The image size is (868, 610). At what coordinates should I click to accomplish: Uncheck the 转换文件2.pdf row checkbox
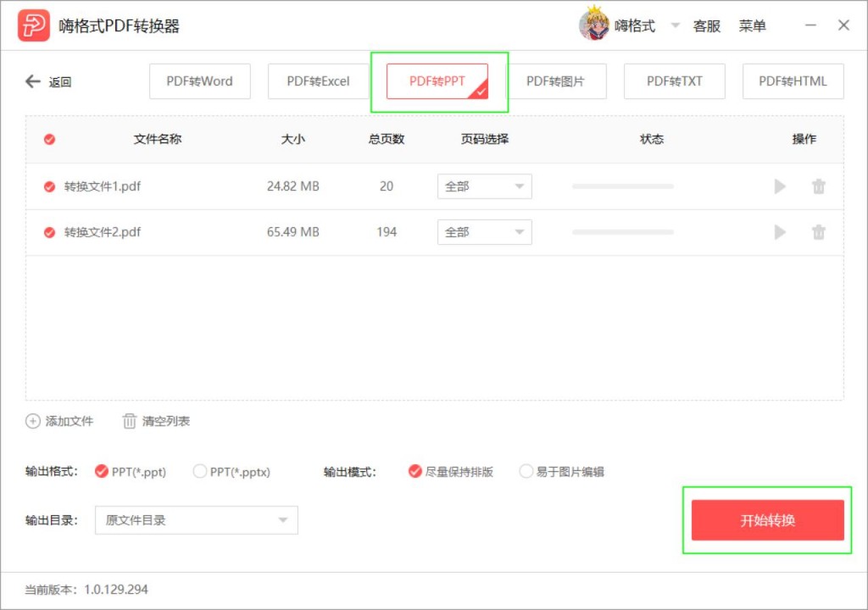tap(49, 232)
